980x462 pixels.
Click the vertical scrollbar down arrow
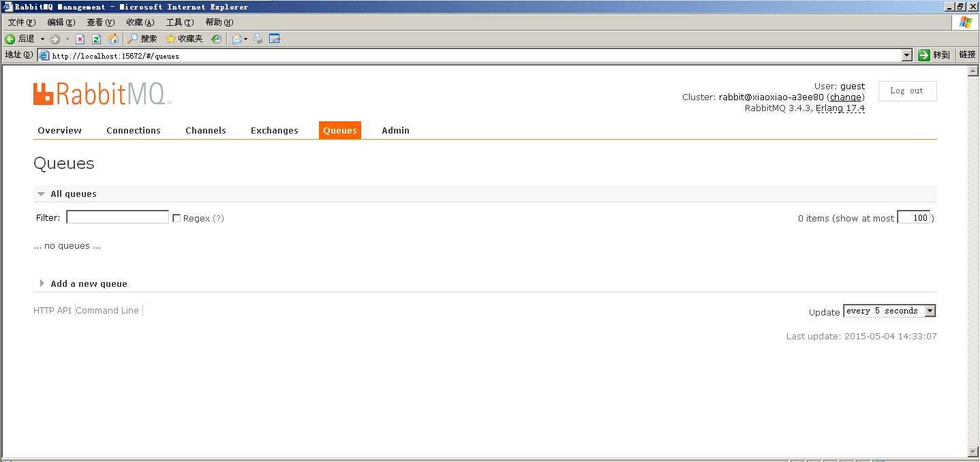[x=973, y=451]
